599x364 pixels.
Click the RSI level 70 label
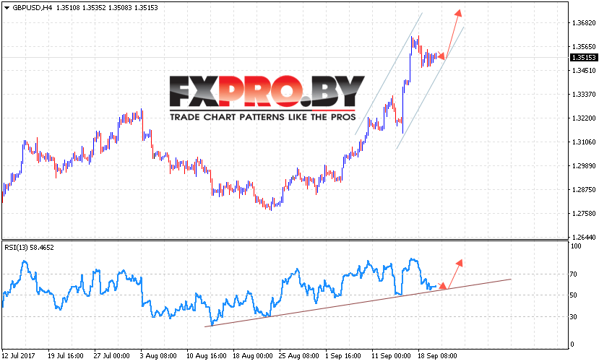point(574,274)
